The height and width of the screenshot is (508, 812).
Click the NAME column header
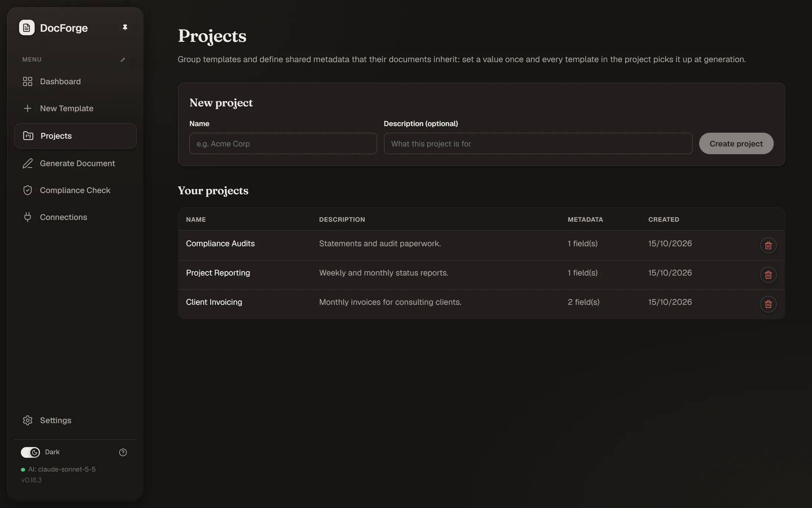[196, 219]
